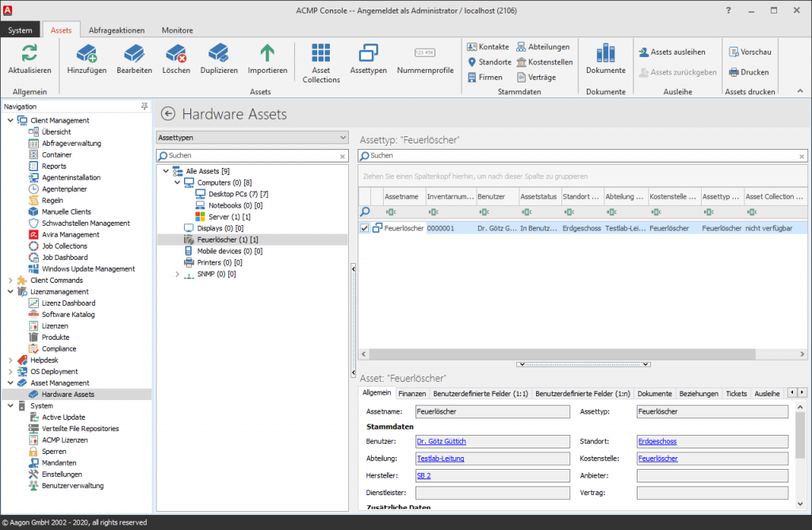Open the Assettypen dropdown

[252, 138]
